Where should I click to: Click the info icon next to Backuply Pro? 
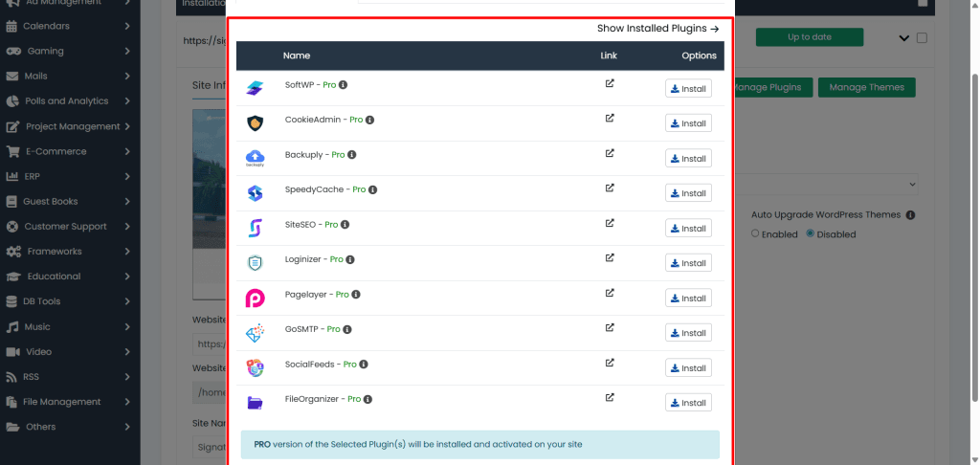[352, 154]
